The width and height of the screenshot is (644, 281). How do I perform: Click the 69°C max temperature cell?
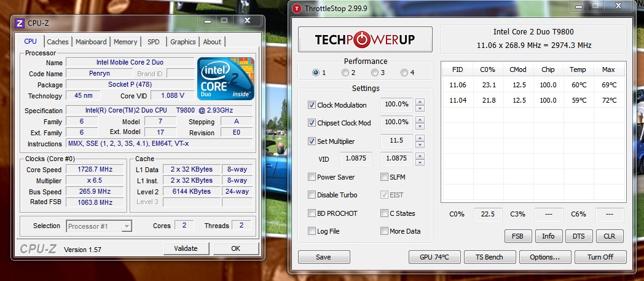(609, 85)
